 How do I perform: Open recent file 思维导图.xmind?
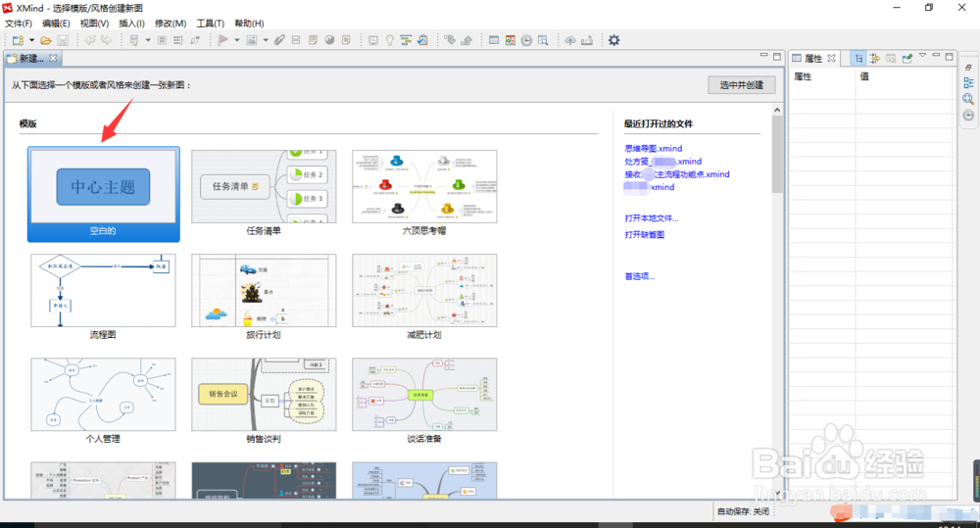pyautogui.click(x=653, y=149)
